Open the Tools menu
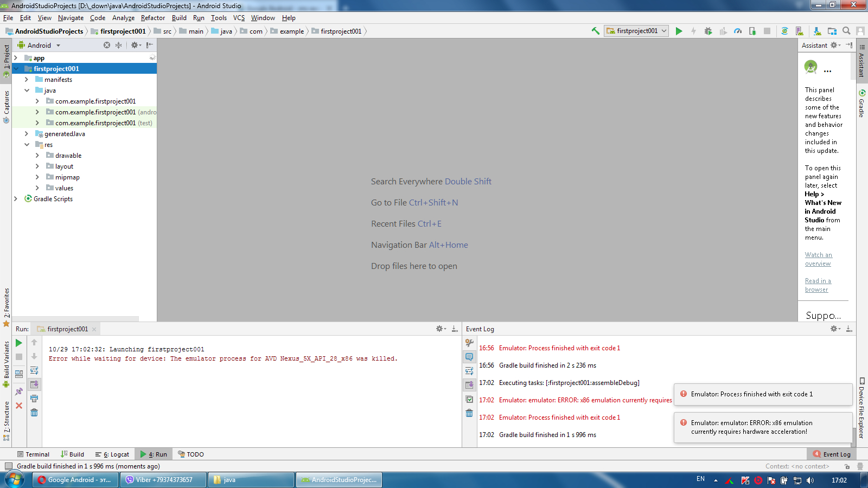 tap(219, 17)
